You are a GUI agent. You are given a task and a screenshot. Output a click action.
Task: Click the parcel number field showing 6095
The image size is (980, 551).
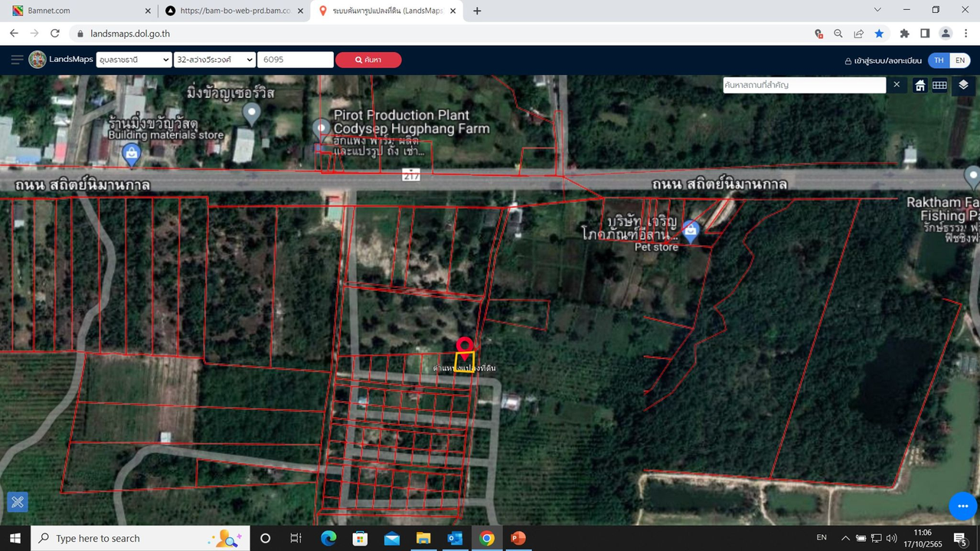tap(295, 60)
